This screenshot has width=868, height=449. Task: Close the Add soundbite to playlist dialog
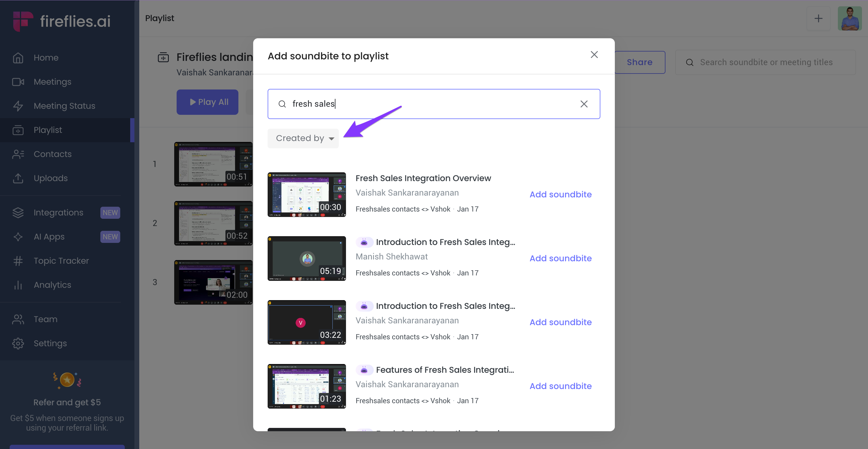click(x=594, y=55)
